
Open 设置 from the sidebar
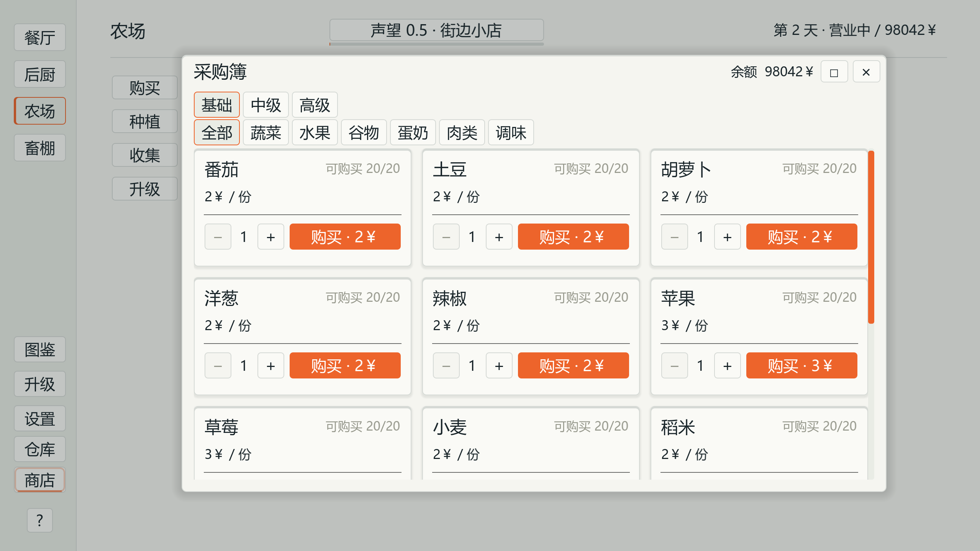click(x=40, y=418)
